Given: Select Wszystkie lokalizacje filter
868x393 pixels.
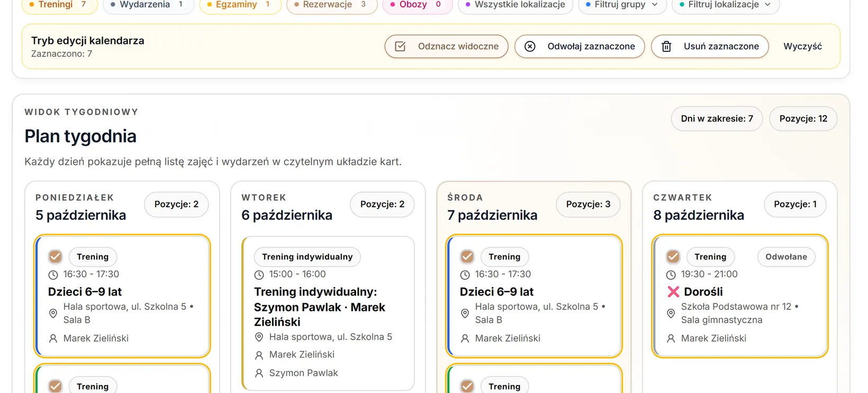Looking at the screenshot, I should 516,5.
